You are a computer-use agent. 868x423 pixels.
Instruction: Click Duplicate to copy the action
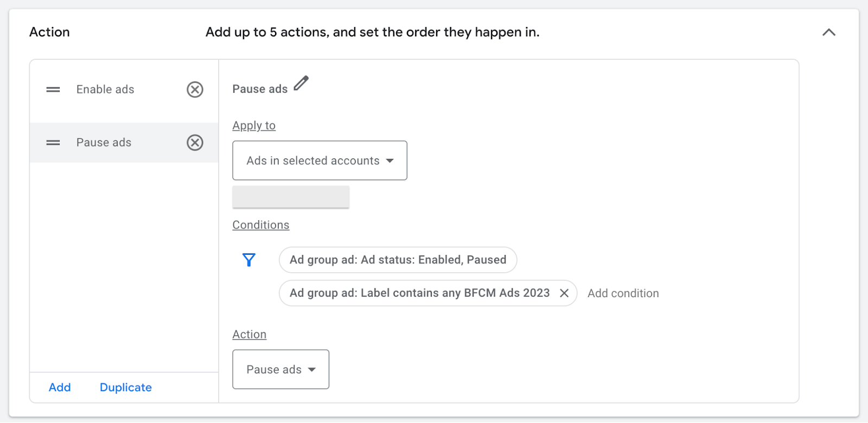coord(125,387)
